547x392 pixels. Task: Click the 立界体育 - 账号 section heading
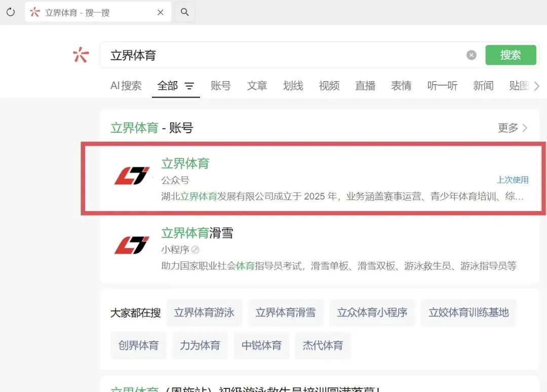152,128
